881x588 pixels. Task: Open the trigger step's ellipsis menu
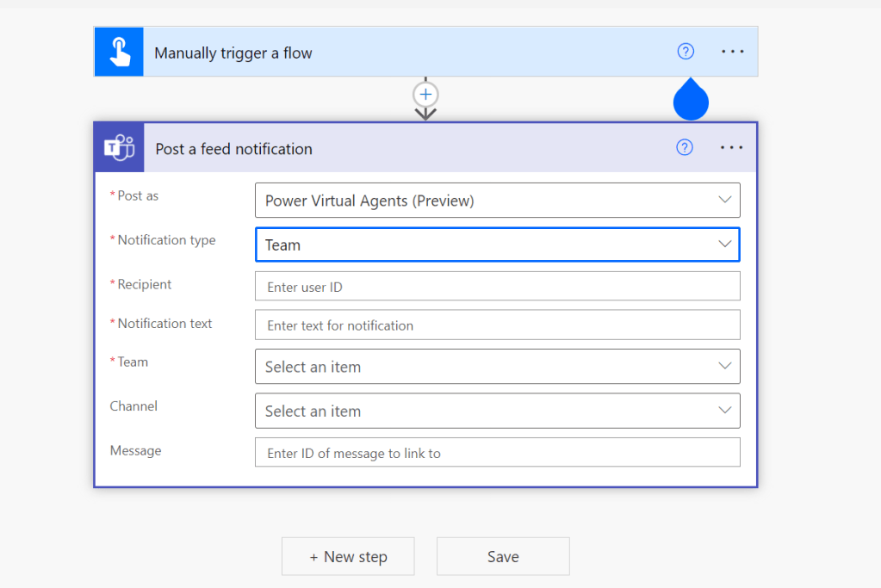point(732,52)
